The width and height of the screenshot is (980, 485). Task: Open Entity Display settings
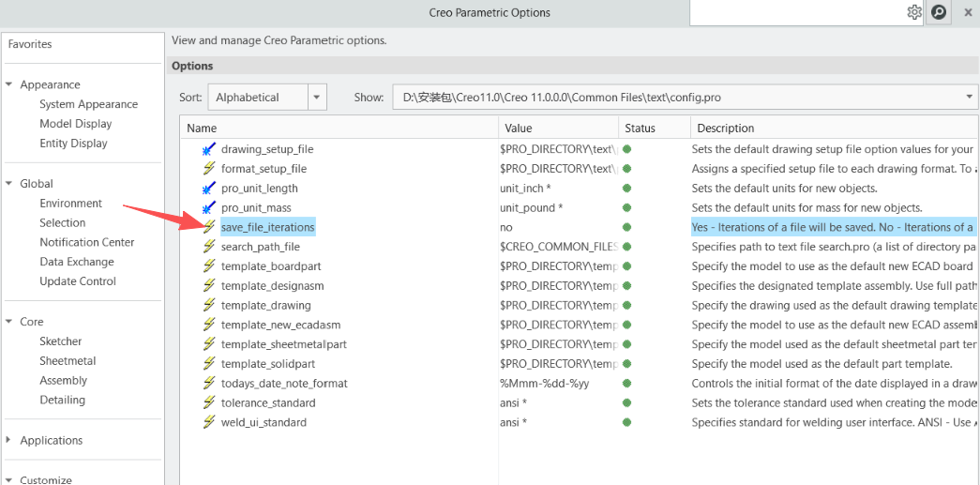click(x=74, y=144)
